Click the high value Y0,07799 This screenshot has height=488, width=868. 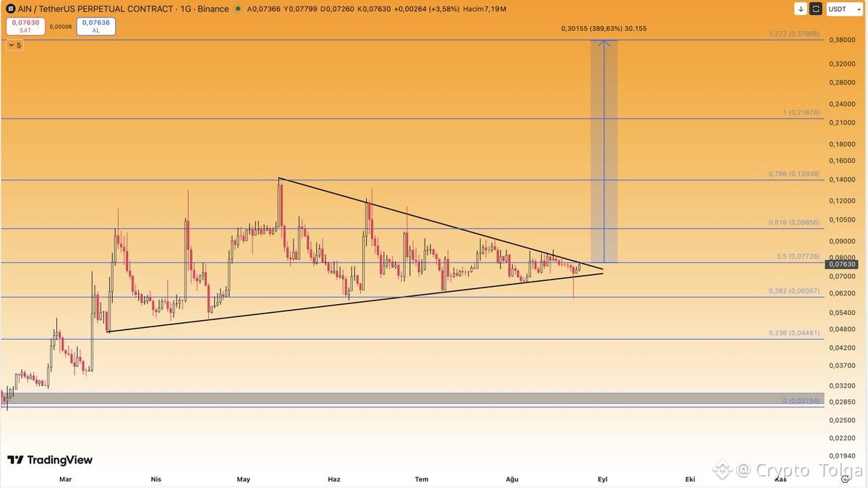(x=301, y=9)
